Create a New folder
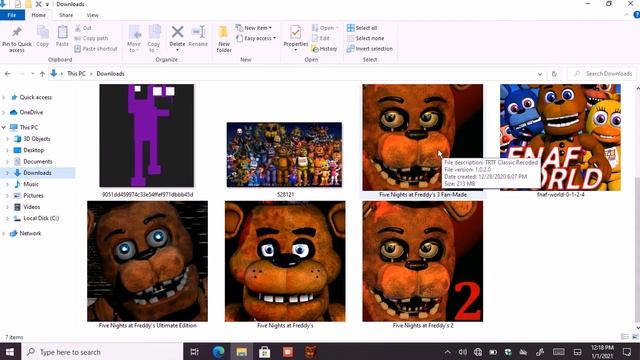Screen dimensions: 640x360 224,39
